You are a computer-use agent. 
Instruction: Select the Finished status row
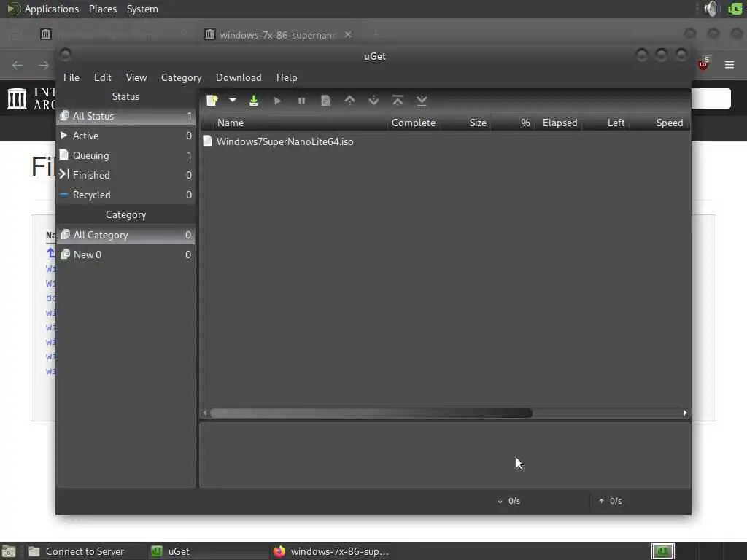125,175
